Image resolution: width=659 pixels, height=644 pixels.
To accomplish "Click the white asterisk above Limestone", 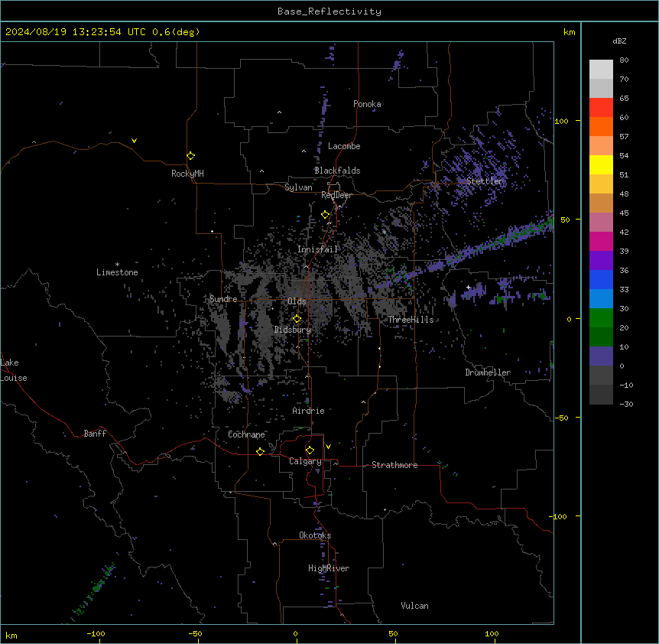I will (117, 265).
